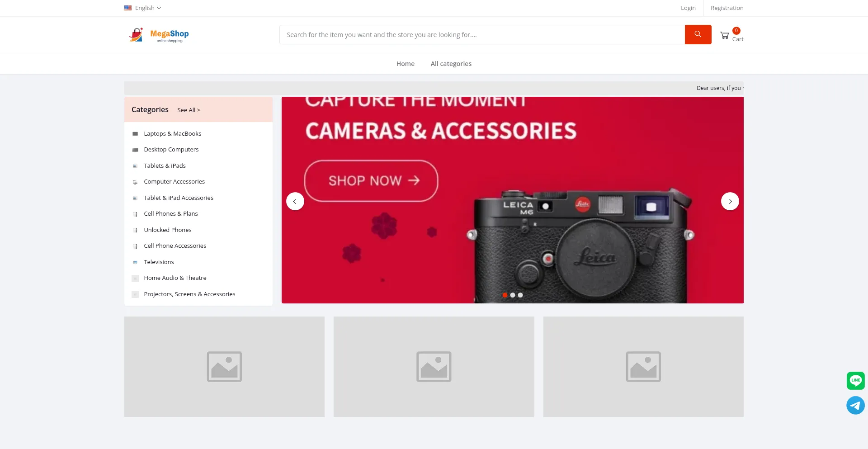Image resolution: width=868 pixels, height=449 pixels.
Task: Select the Cell Phones & Plans icon
Action: click(135, 214)
